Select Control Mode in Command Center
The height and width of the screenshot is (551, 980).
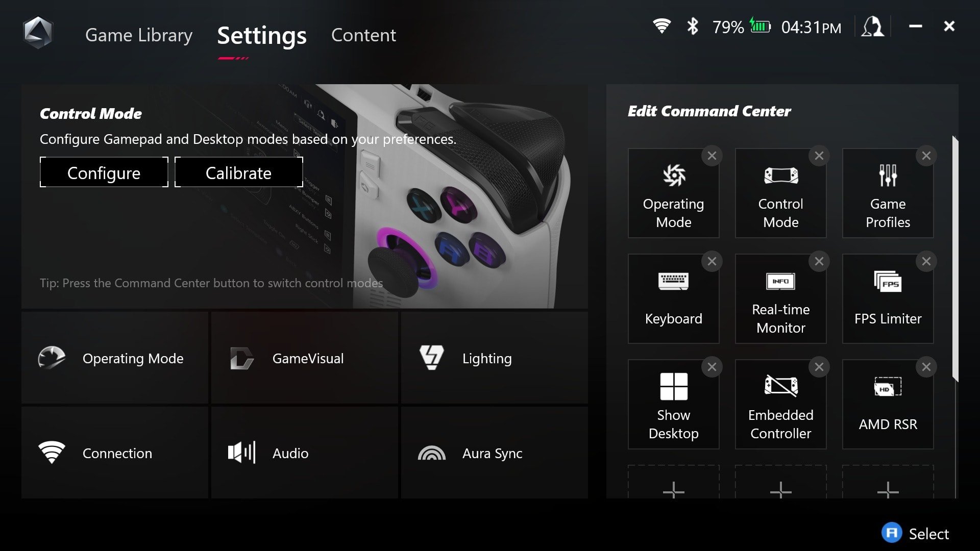click(x=780, y=192)
